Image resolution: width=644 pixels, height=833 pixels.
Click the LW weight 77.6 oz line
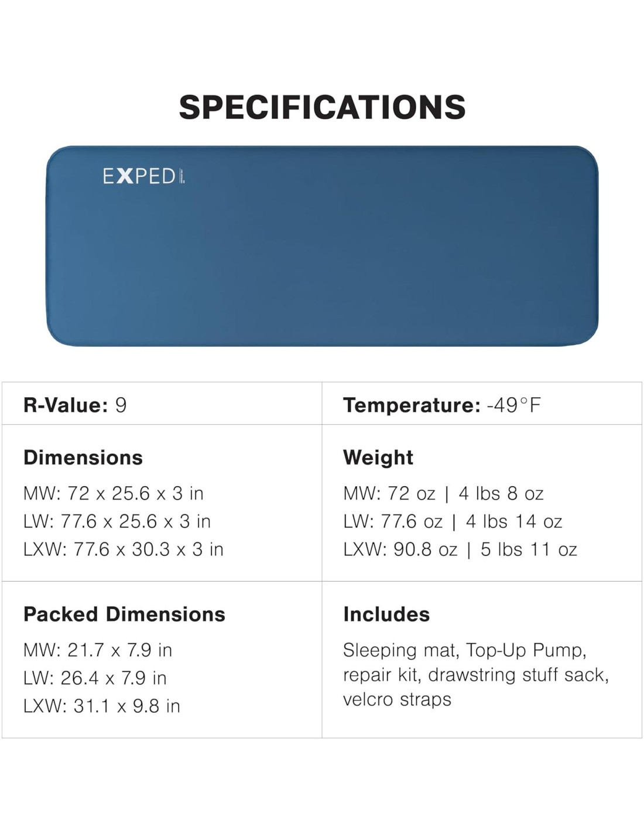point(453,521)
